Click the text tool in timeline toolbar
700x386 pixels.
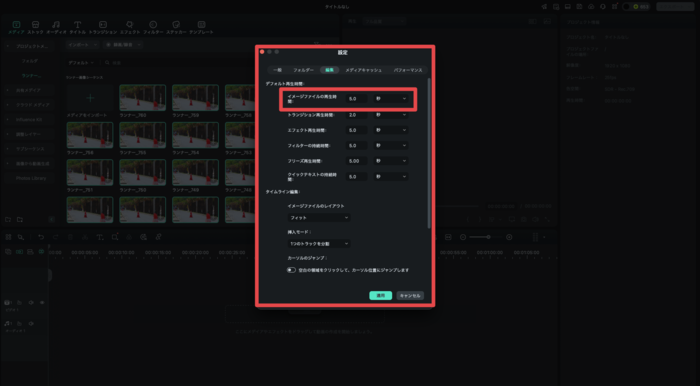click(100, 237)
